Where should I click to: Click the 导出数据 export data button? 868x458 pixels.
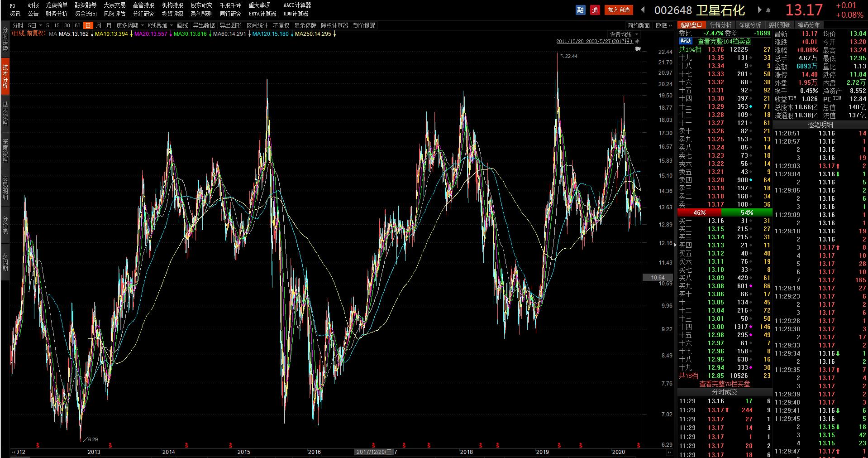click(204, 25)
